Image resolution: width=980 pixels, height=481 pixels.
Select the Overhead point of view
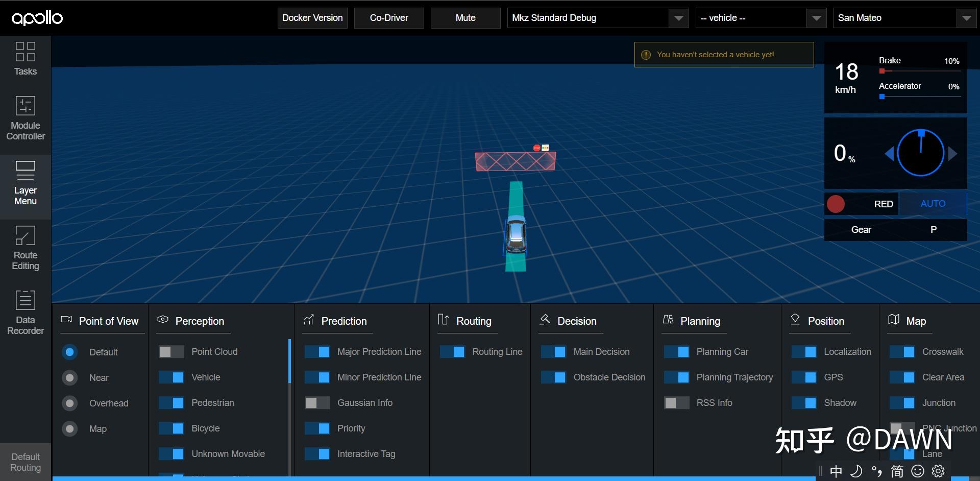click(x=70, y=403)
